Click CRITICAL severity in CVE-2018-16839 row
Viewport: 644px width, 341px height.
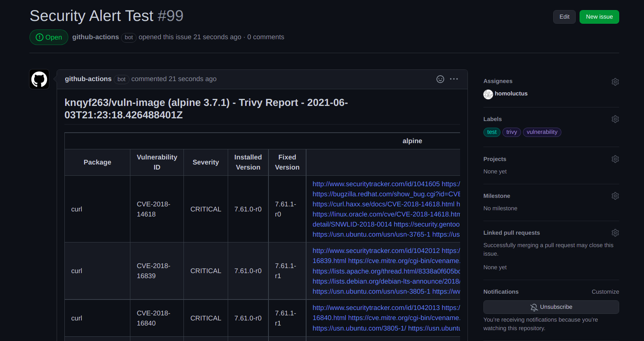pos(206,271)
